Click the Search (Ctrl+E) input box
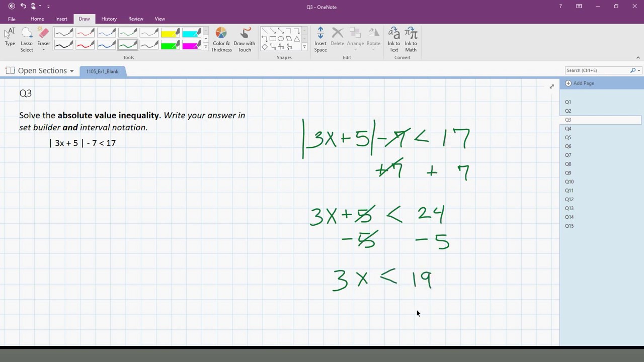Screen dimensions: 644x362 tap(597, 70)
